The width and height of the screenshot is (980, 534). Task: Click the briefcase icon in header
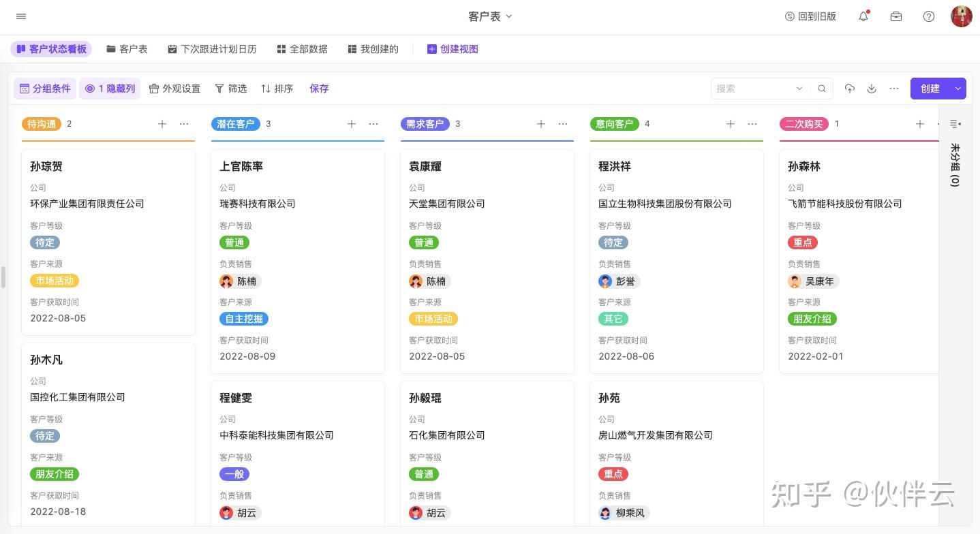pyautogui.click(x=896, y=16)
